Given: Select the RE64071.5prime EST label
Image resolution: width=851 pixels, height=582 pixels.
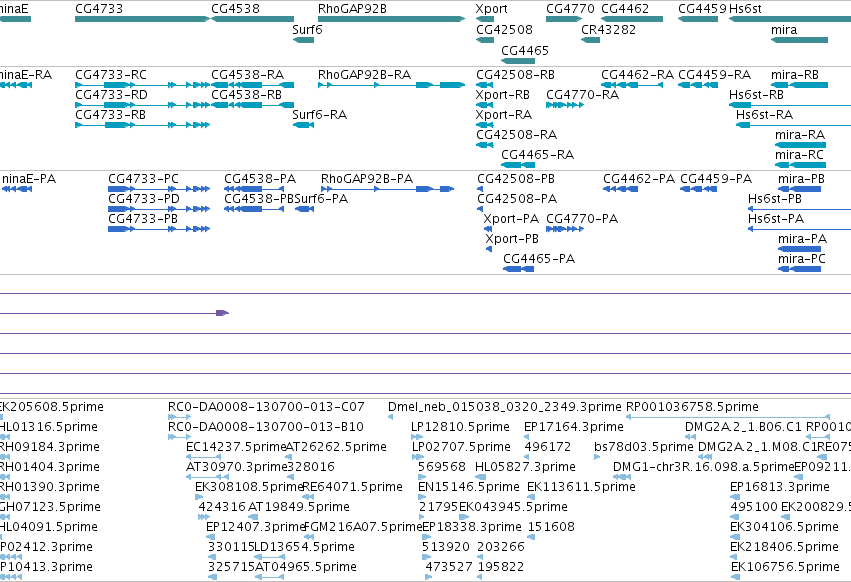Looking at the screenshot, I should (352, 487).
